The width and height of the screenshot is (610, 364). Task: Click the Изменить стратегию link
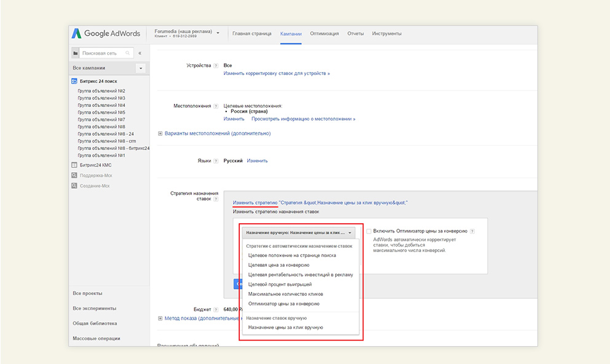point(255,203)
